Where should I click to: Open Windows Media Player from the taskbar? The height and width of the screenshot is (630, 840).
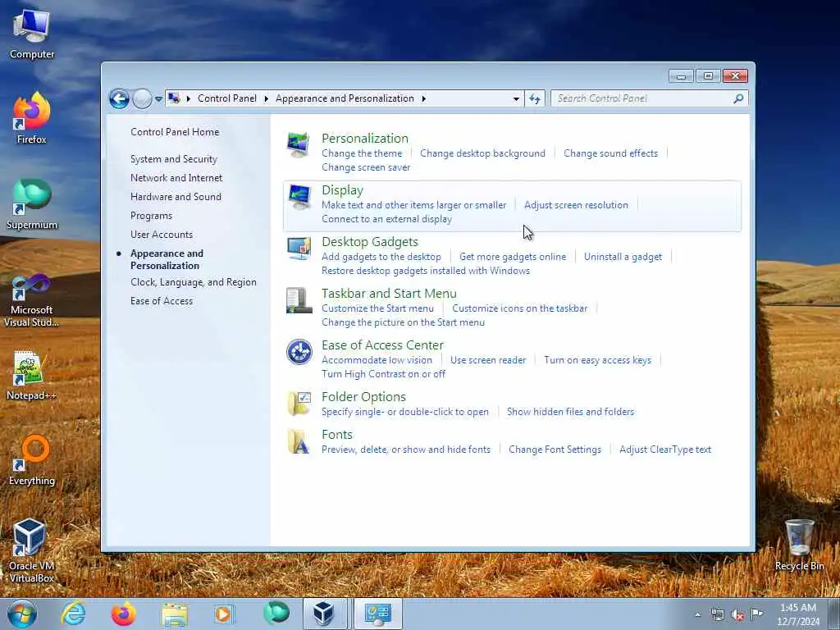[224, 614]
